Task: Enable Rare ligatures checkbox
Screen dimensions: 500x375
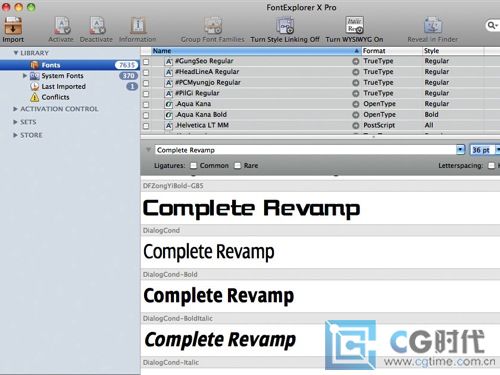Action: point(237,165)
